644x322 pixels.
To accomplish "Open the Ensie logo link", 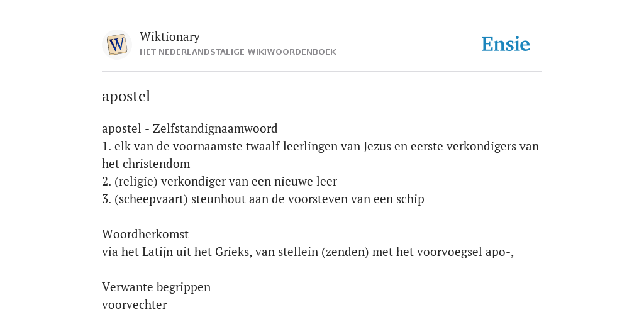I will click(x=506, y=45).
